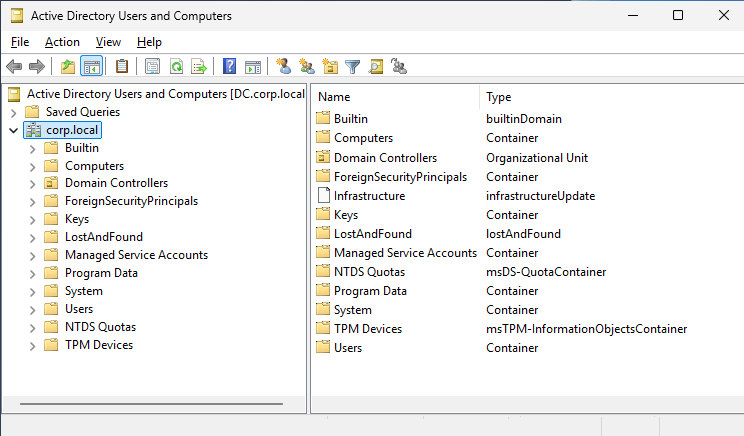Click the TPM Devices folder icon in list
Image resolution: width=744 pixels, height=436 pixels.
pyautogui.click(x=323, y=328)
